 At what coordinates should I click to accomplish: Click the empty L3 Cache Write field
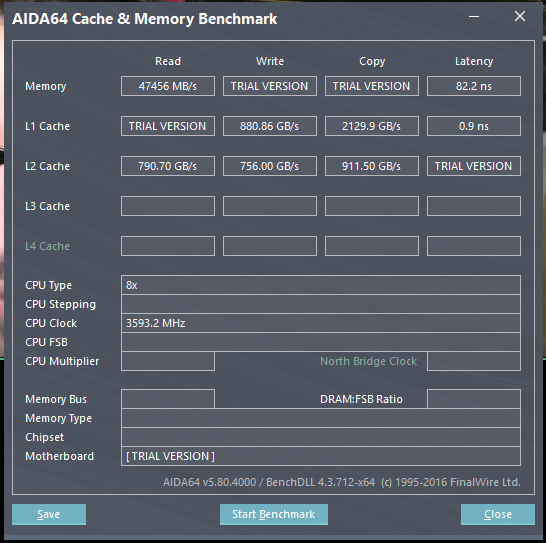click(270, 206)
